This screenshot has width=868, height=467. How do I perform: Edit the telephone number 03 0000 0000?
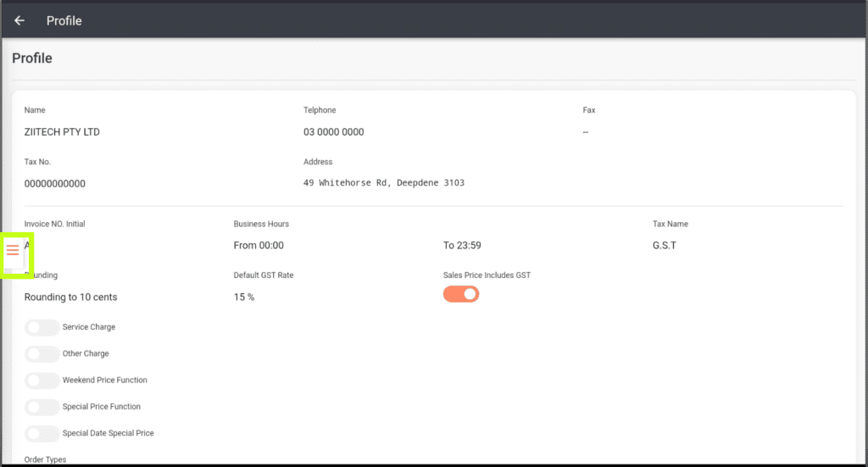click(334, 132)
